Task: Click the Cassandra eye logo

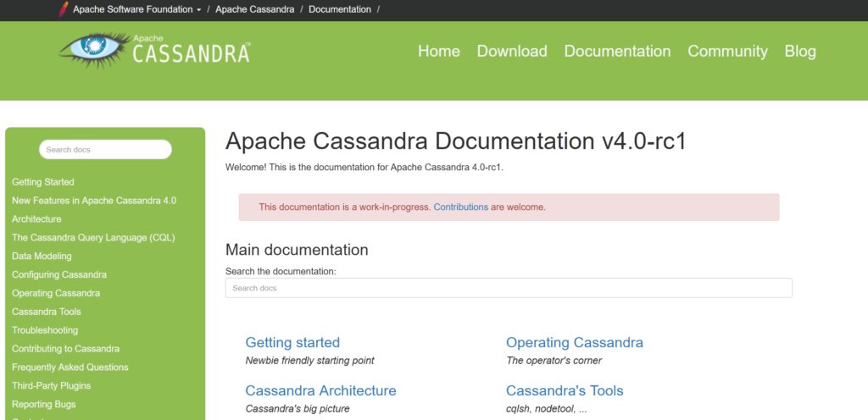Action: click(95, 50)
